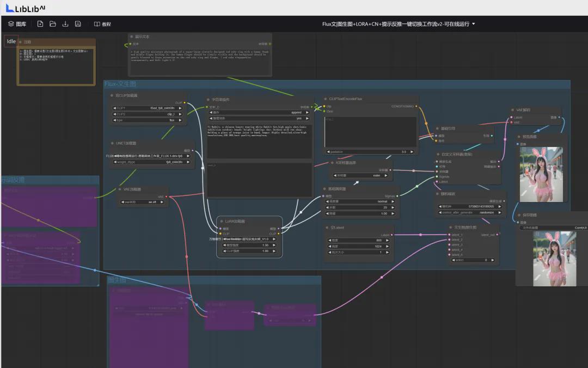Toggle collapse dot on UNET加载器 node
588x368 pixels.
112,143
